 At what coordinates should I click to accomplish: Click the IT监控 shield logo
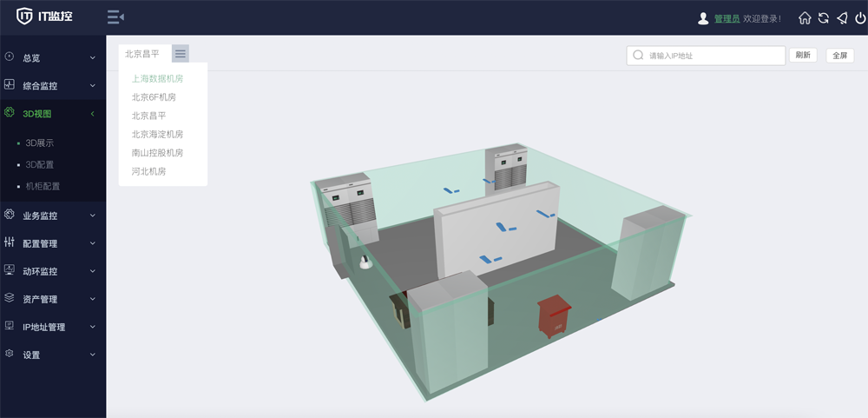[x=24, y=16]
